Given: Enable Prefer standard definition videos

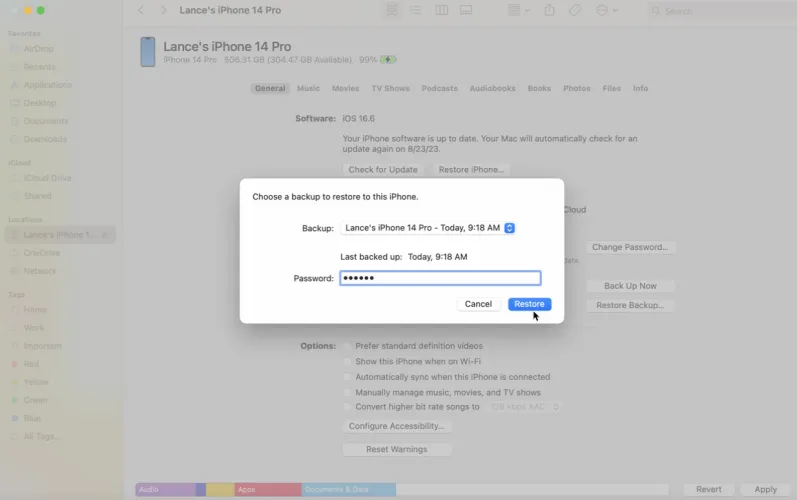Looking at the screenshot, I should (347, 346).
